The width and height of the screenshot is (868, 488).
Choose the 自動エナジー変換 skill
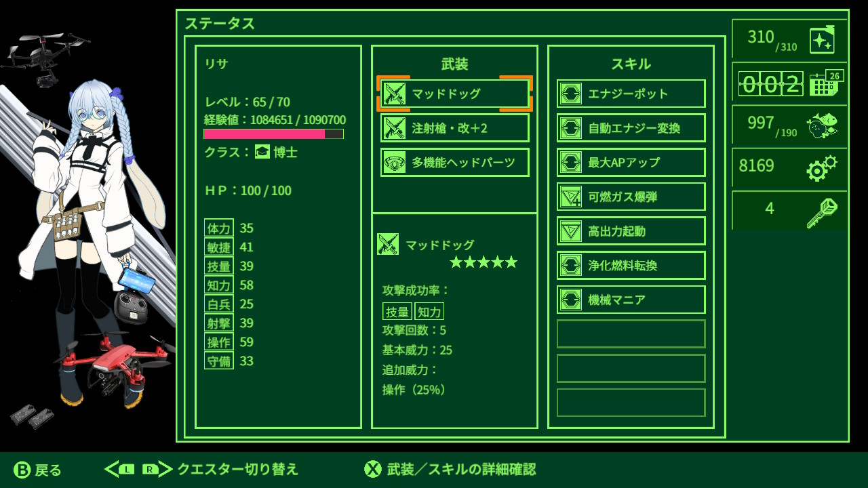pyautogui.click(x=631, y=128)
